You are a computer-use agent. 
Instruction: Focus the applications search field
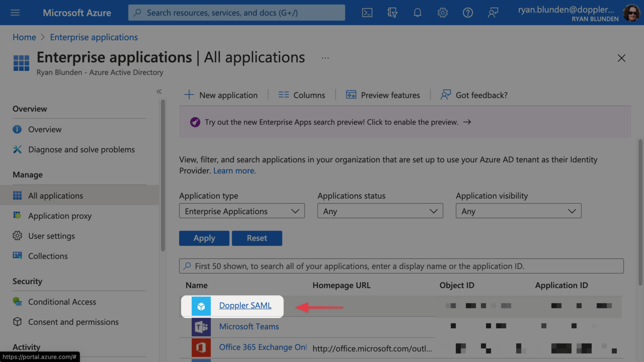401,266
